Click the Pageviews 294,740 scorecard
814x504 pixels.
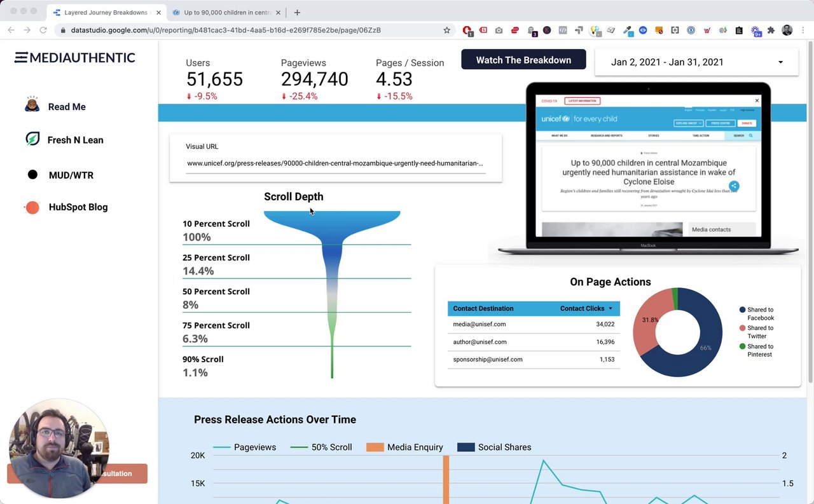[x=314, y=79]
